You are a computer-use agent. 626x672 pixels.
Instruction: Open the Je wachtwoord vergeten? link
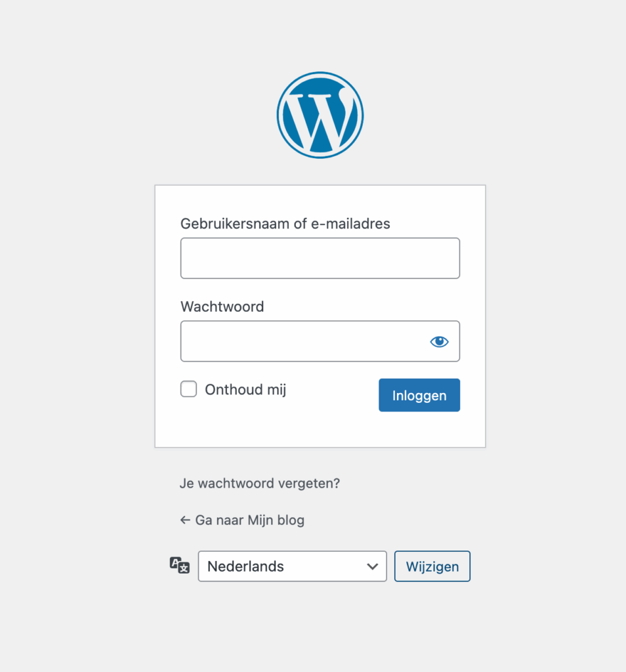(x=260, y=484)
